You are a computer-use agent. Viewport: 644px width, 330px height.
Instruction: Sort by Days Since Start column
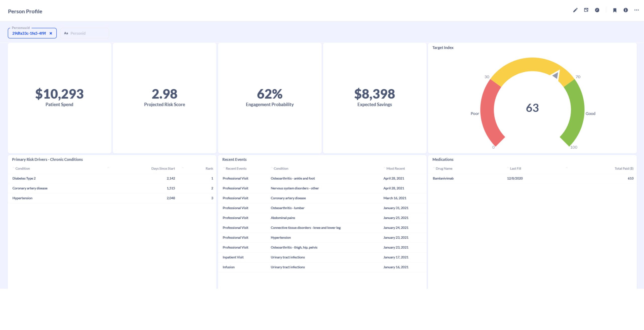(163, 169)
